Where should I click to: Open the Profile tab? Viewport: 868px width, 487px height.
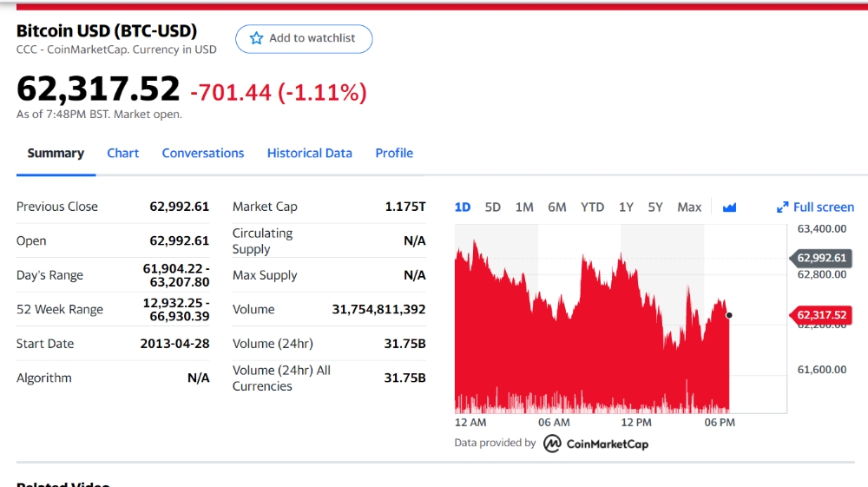tap(394, 154)
